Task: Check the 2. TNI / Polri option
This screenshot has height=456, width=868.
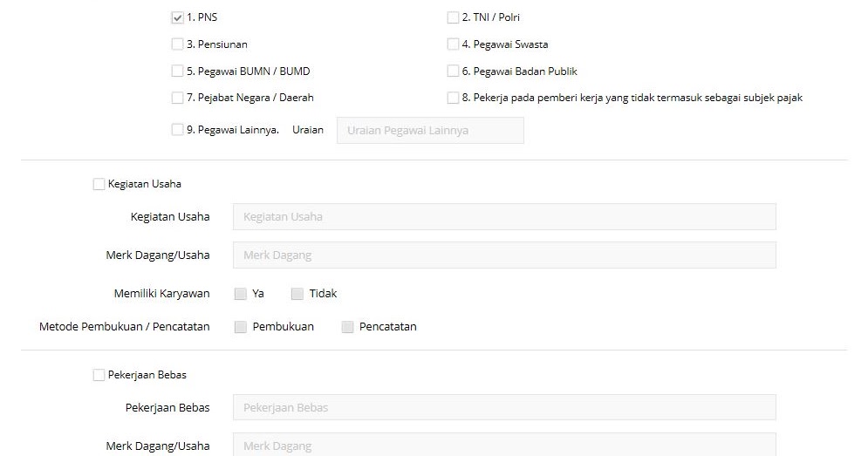Action: [x=453, y=17]
